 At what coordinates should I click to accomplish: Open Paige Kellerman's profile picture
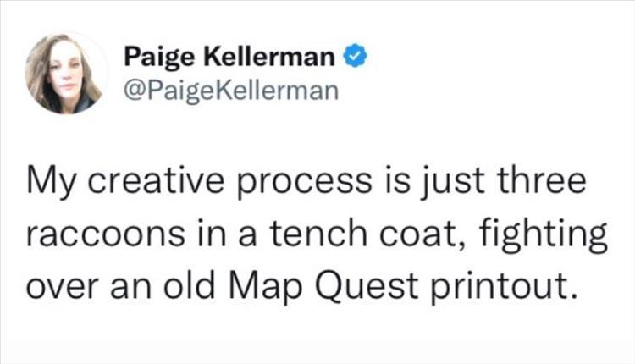tap(65, 74)
